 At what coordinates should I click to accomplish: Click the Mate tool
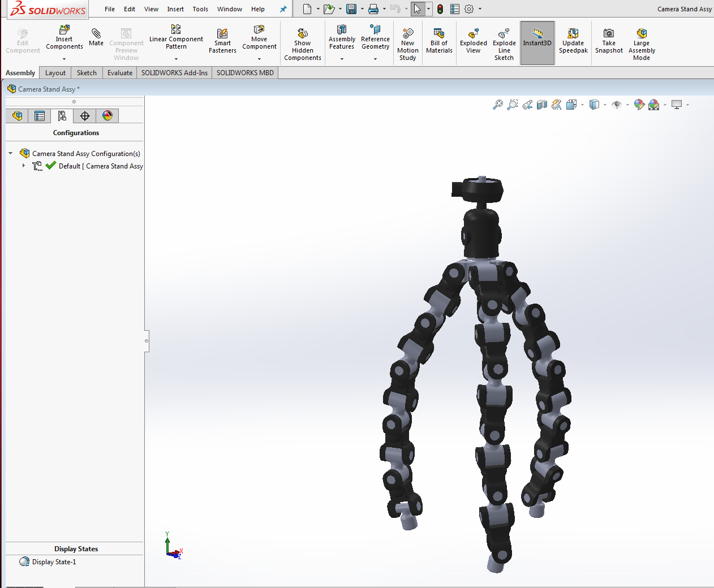(96, 37)
